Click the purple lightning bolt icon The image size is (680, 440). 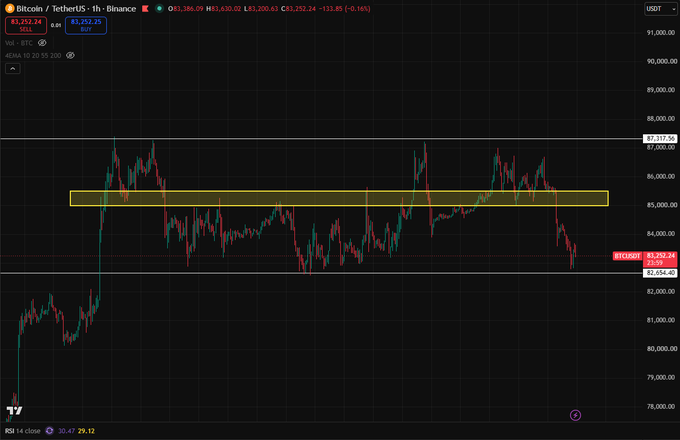coord(575,415)
